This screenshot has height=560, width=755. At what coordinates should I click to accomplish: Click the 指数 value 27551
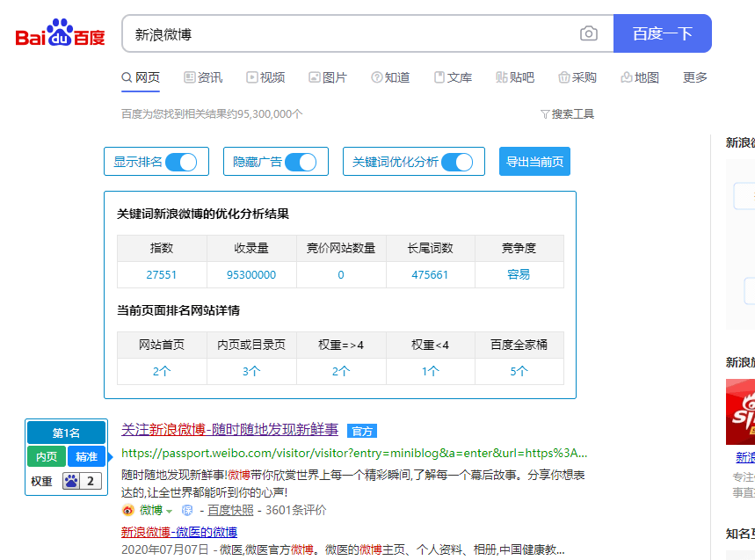point(162,275)
